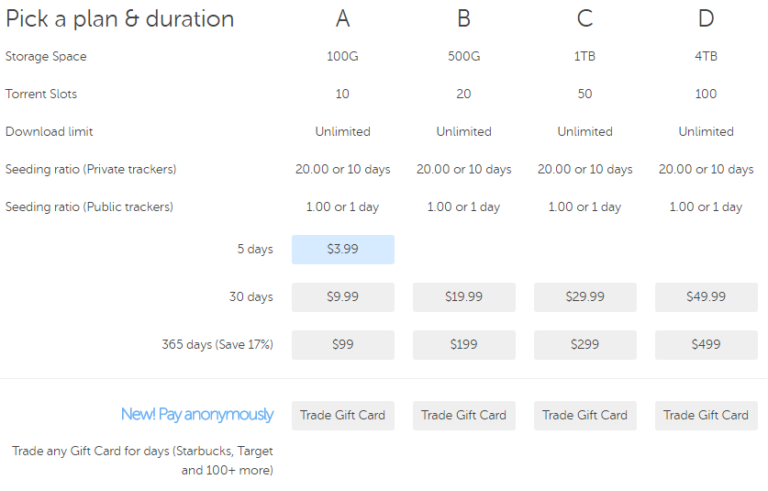The height and width of the screenshot is (491, 768).
Task: Select the $499 yearly plan D
Action: point(706,344)
